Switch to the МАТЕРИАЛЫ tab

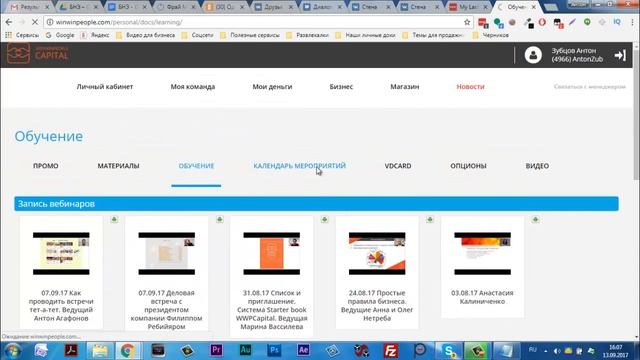(118, 166)
